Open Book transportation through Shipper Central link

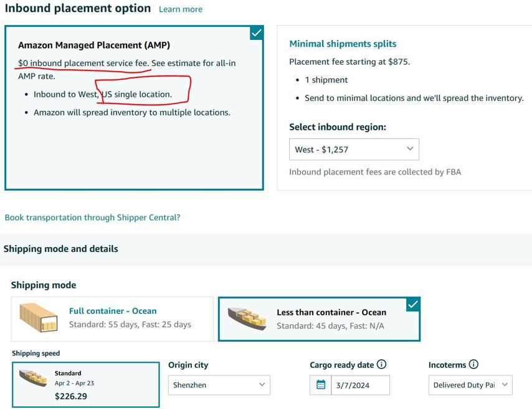click(x=92, y=218)
